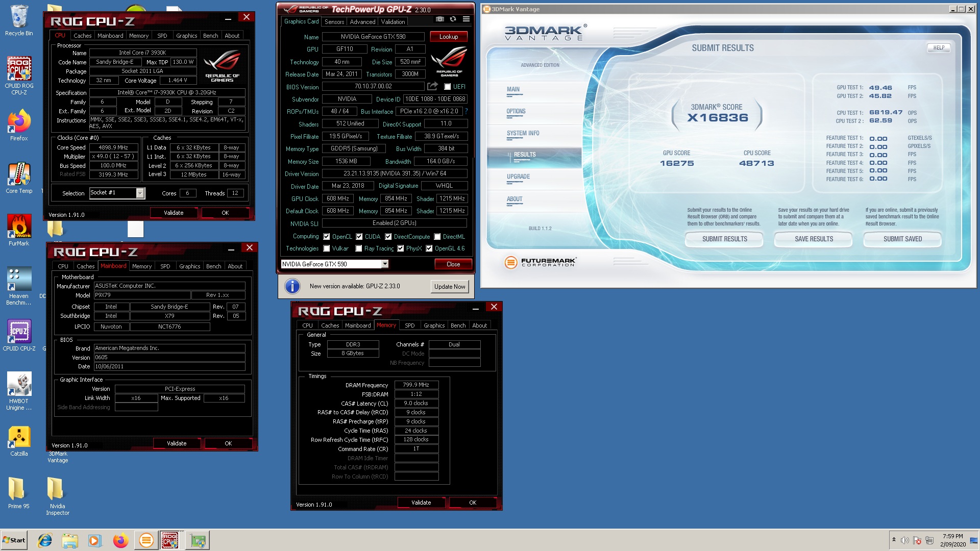Image resolution: width=980 pixels, height=551 pixels.
Task: Click the GPU-Z screenshot camera icon
Action: coord(439,19)
